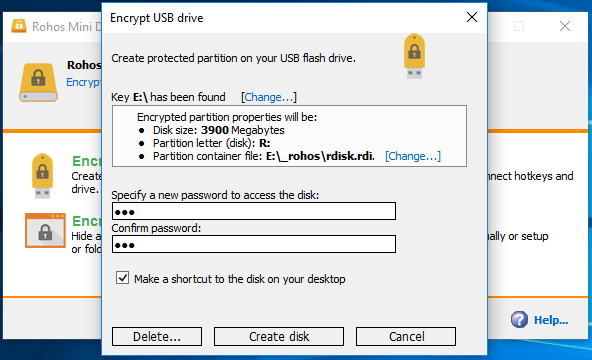592x360 pixels.
Task: Click the Create disk button
Action: tap(279, 336)
